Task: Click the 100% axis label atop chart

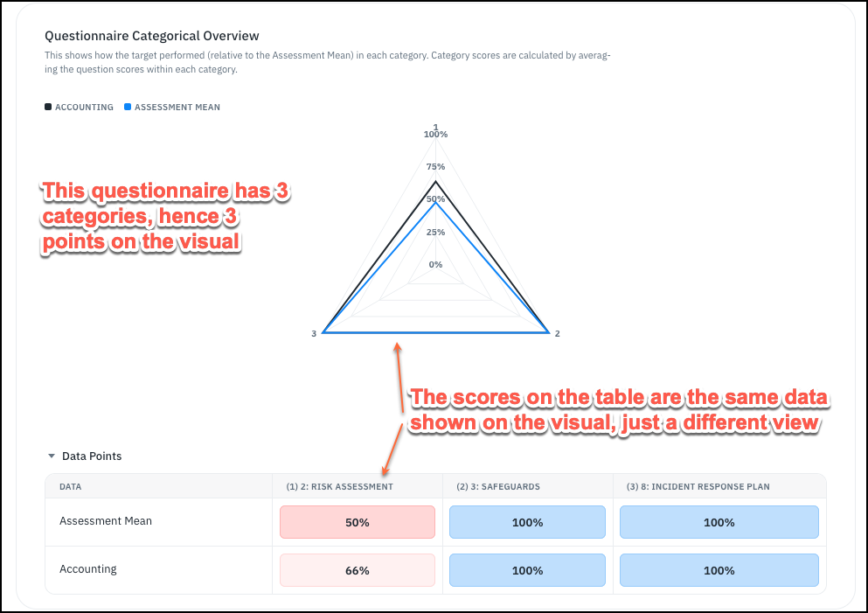Action: pos(435,135)
